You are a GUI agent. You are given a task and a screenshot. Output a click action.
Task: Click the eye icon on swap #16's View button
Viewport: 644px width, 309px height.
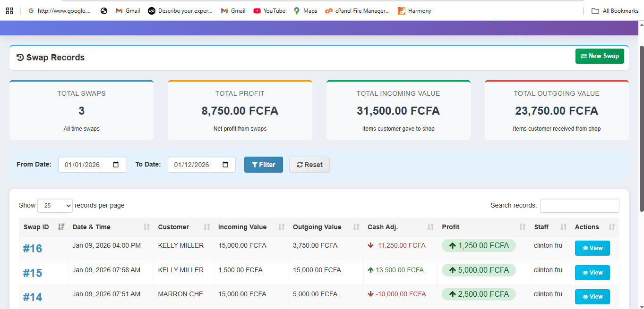coord(586,248)
